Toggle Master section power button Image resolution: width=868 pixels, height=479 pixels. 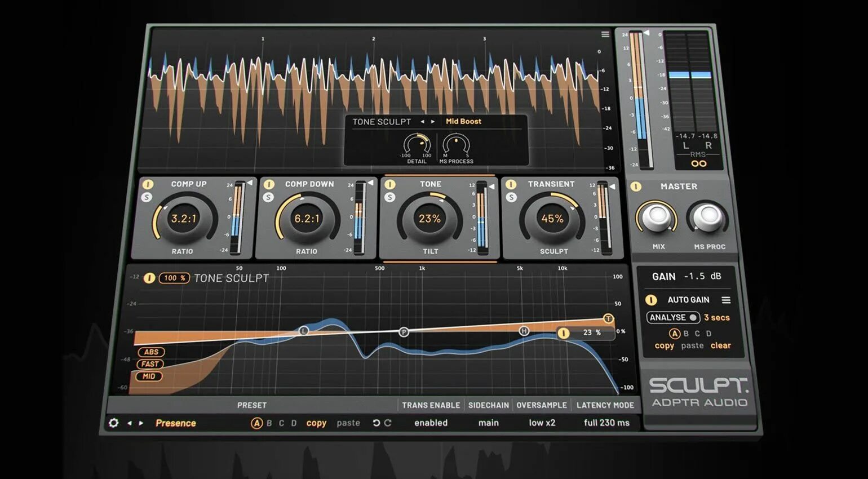(636, 187)
